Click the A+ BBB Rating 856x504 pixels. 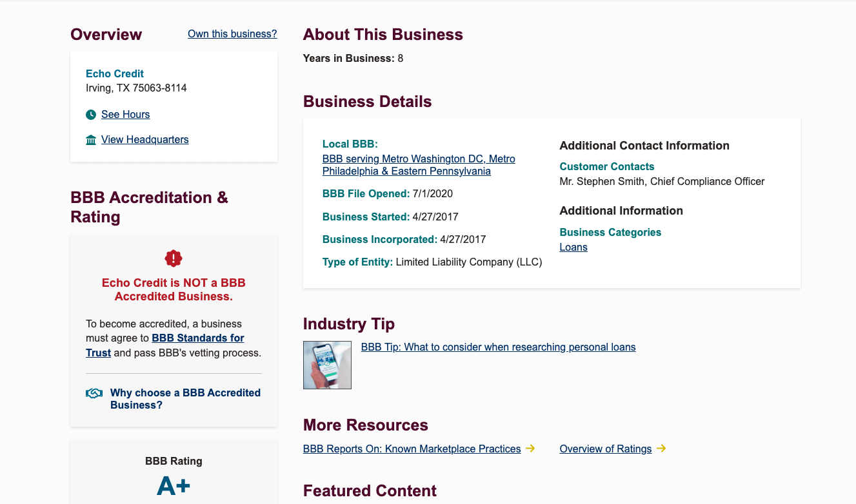(x=172, y=487)
